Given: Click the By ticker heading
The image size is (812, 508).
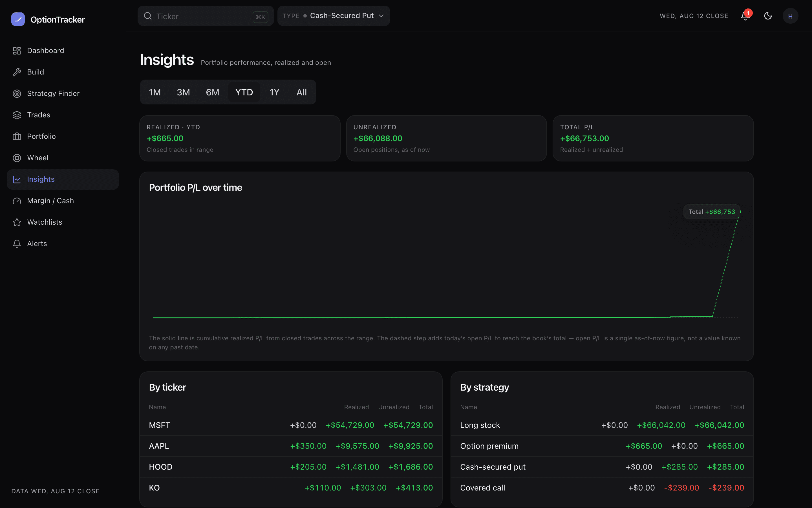Looking at the screenshot, I should point(167,387).
